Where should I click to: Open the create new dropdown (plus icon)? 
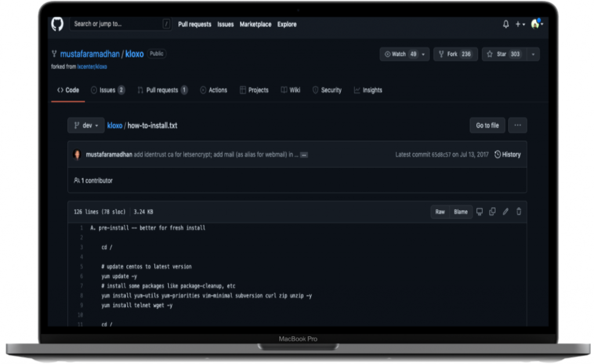(x=519, y=24)
